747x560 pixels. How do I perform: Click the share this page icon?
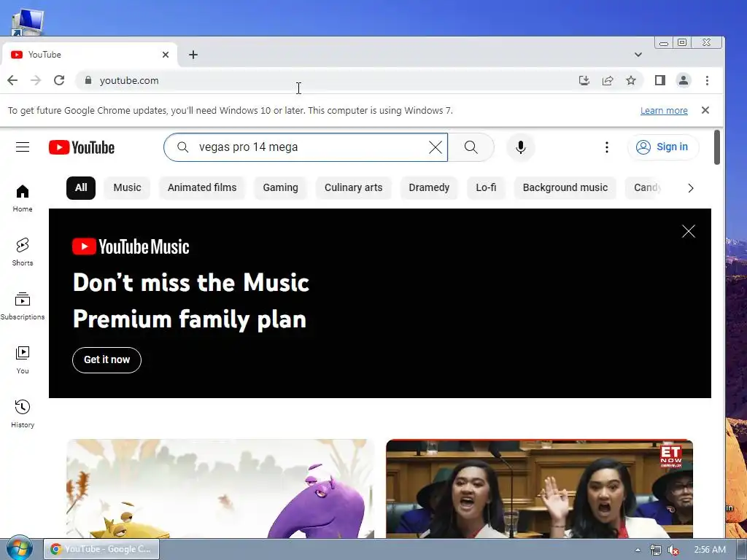click(x=608, y=80)
